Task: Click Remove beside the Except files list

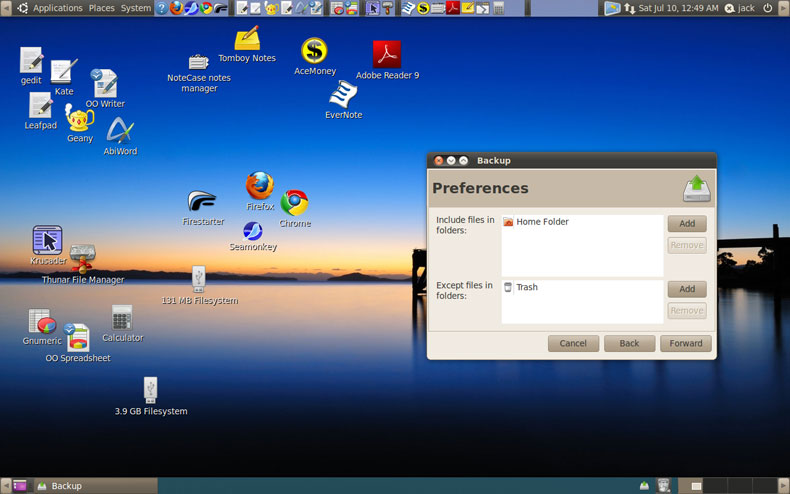Action: (x=687, y=311)
